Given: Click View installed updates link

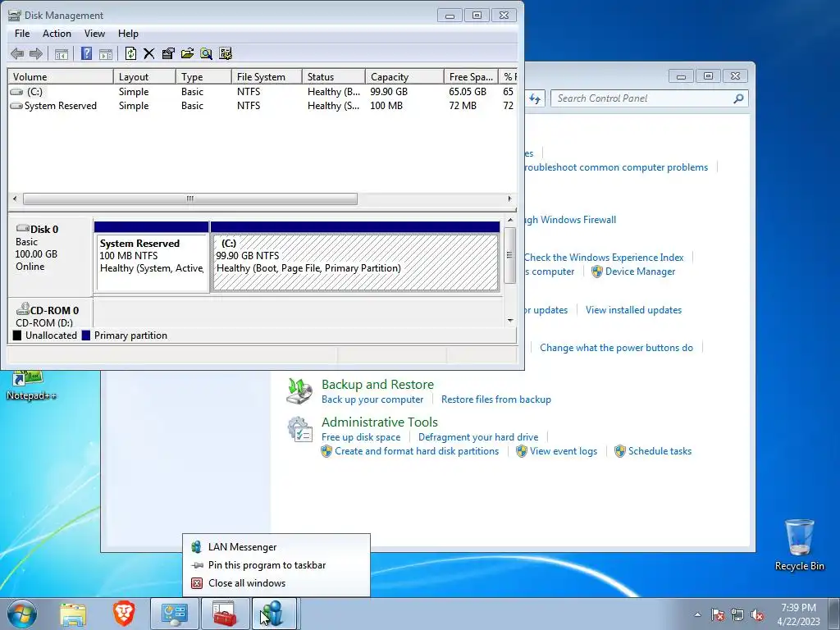Looking at the screenshot, I should click(634, 310).
